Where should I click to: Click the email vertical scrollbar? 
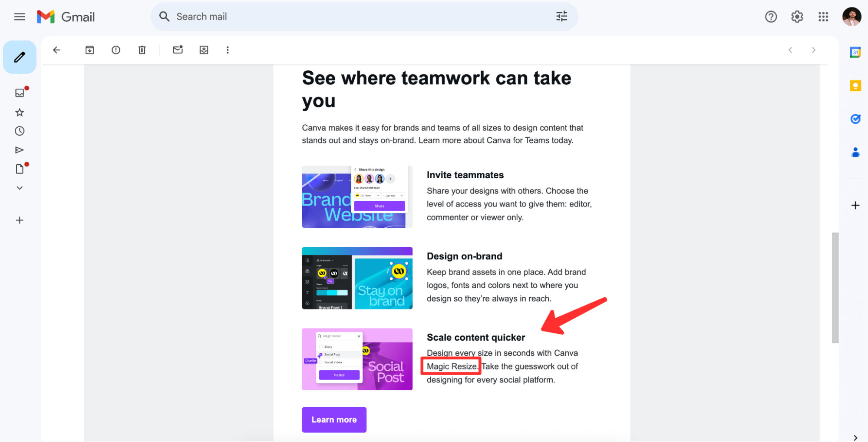point(835,288)
